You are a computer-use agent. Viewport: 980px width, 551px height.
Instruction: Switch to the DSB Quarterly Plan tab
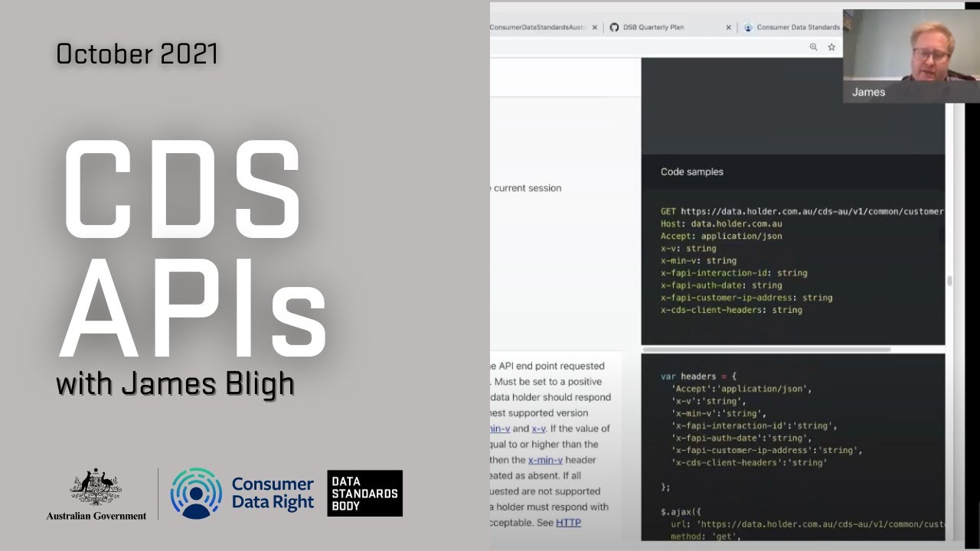(x=653, y=28)
